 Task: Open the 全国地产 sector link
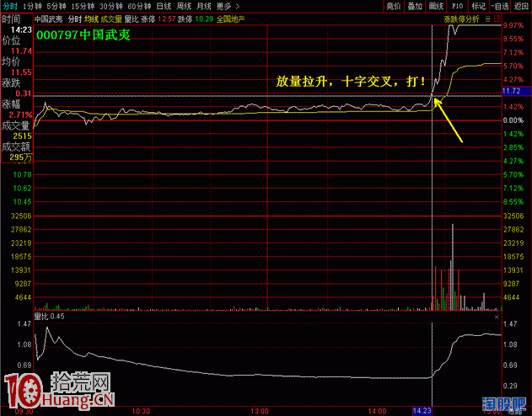pos(230,19)
